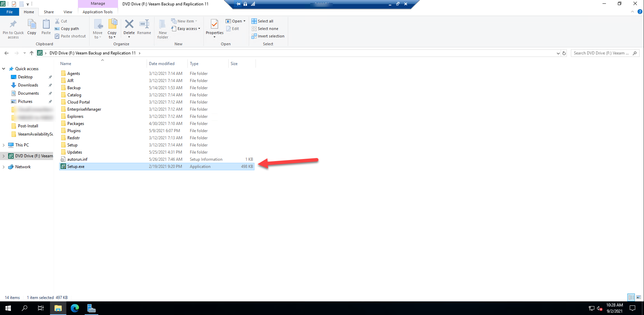Viewport: 644px width, 315px height.
Task: Open Microsoft Edge from taskbar
Action: click(x=75, y=308)
